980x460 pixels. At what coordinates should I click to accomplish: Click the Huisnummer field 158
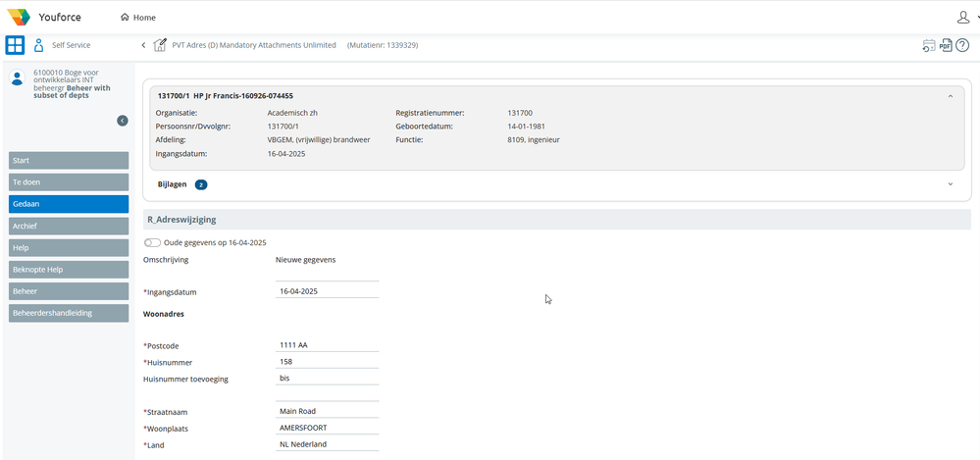327,362
